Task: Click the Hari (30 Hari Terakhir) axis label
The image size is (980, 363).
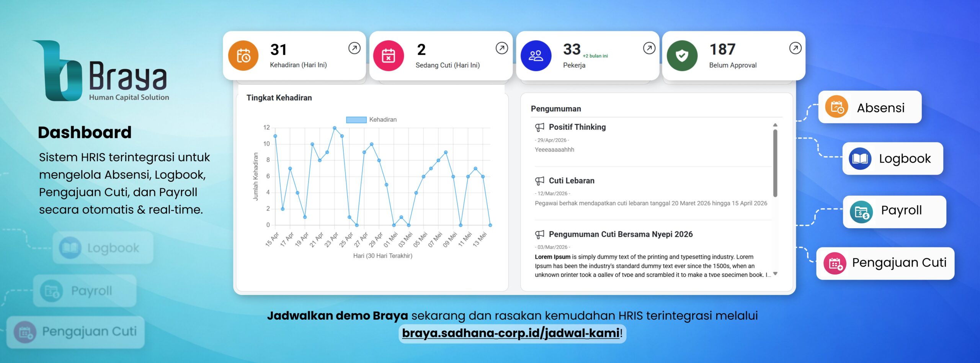Action: coord(382,256)
